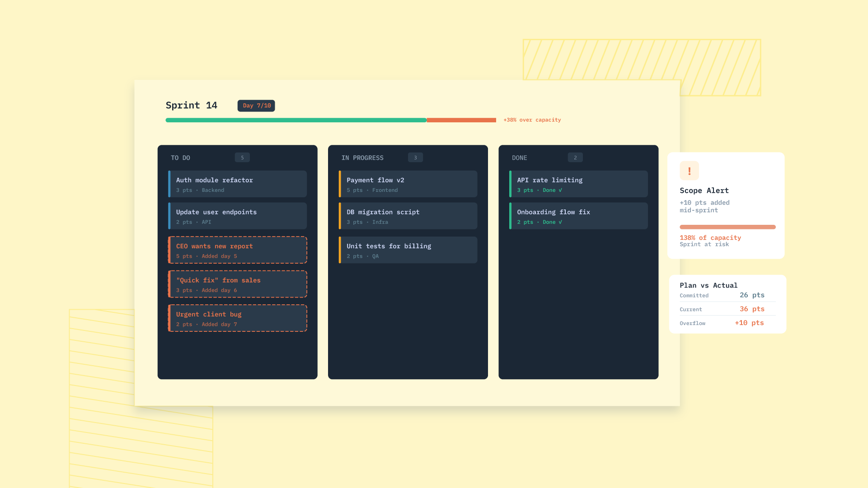Click the +38% over capacity label
This screenshot has width=868, height=488.
[532, 120]
